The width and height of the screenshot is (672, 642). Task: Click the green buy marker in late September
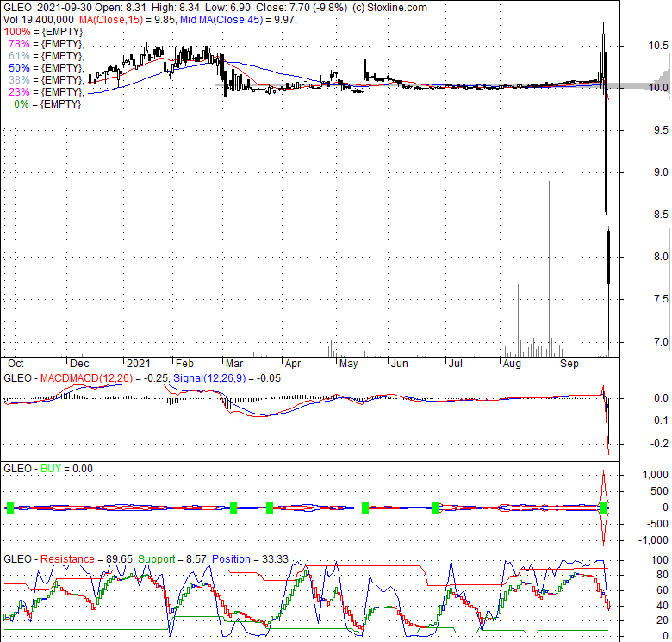[x=604, y=508]
